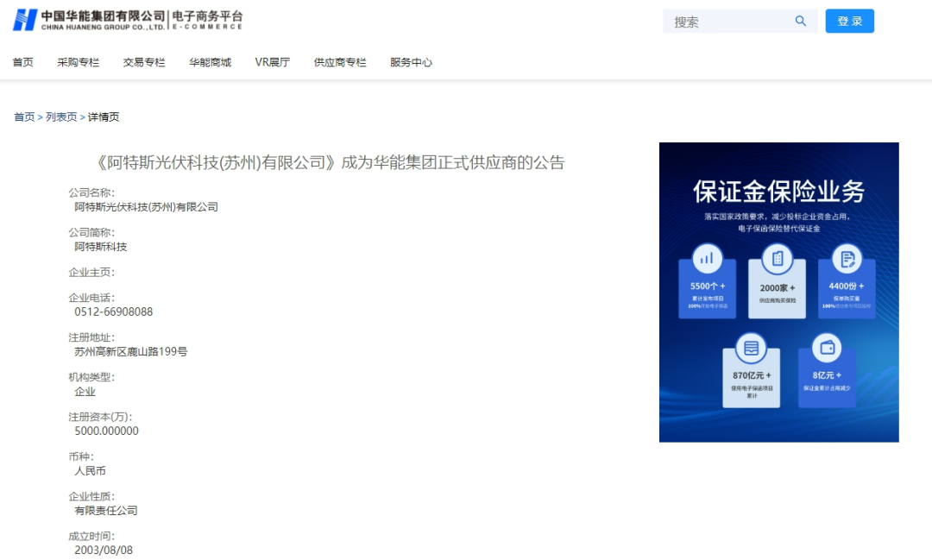
Task: Click the address 苏州高新区鹿山路199号
Action: click(131, 351)
